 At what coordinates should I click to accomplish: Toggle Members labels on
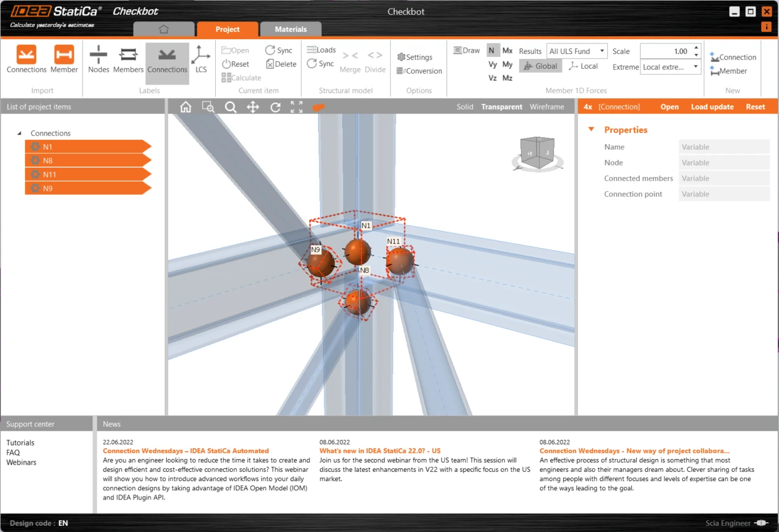tap(128, 54)
